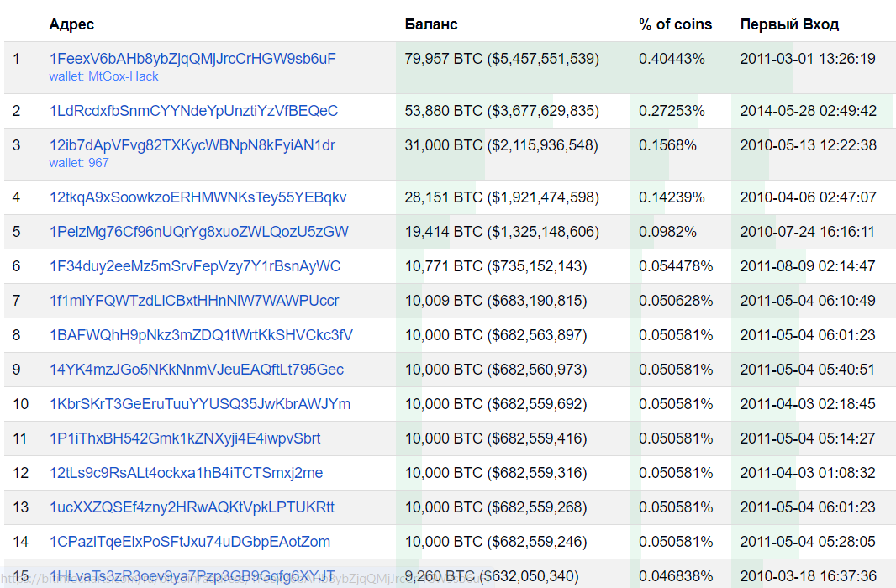Screen dimensions: 896x588
Task: Open address 12tLs9c9RsALt4ockxa1hB4iTCTSmxj2me
Action: click(x=186, y=473)
